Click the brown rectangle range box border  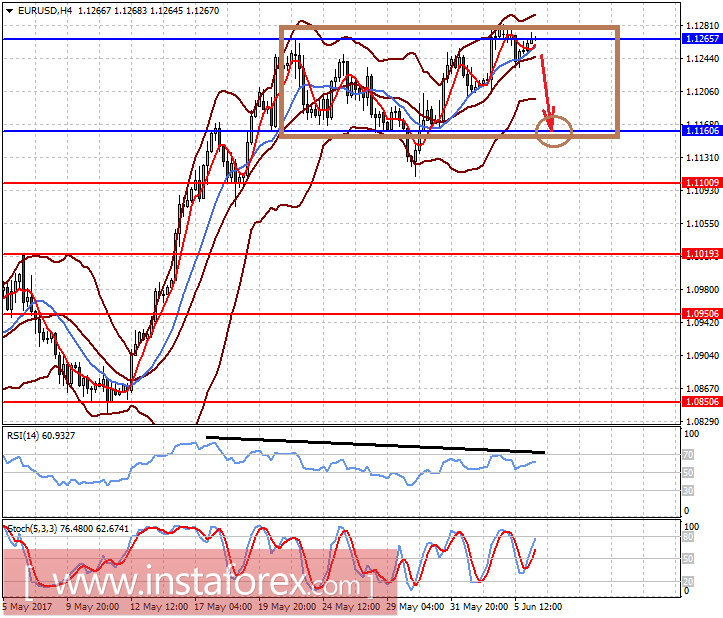[x=449, y=28]
